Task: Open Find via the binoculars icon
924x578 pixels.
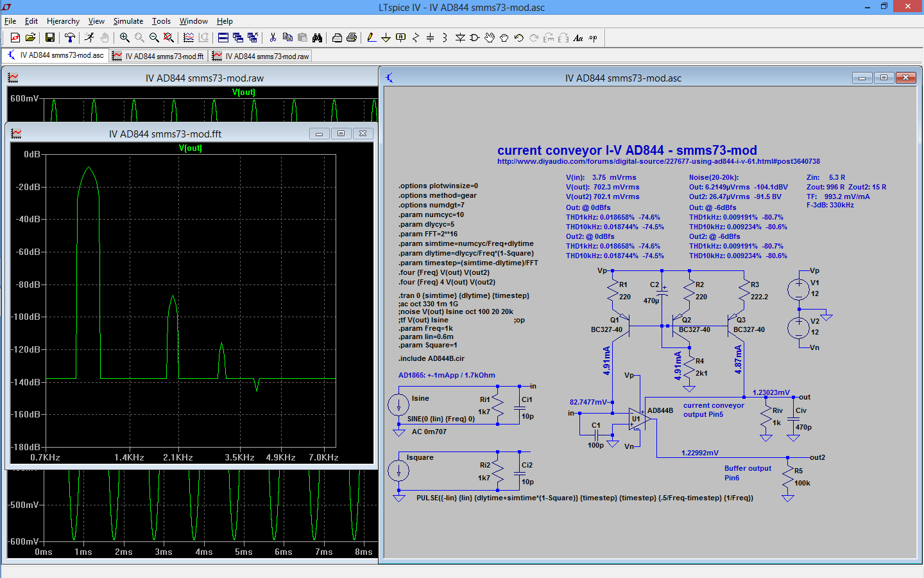Action: (x=317, y=38)
